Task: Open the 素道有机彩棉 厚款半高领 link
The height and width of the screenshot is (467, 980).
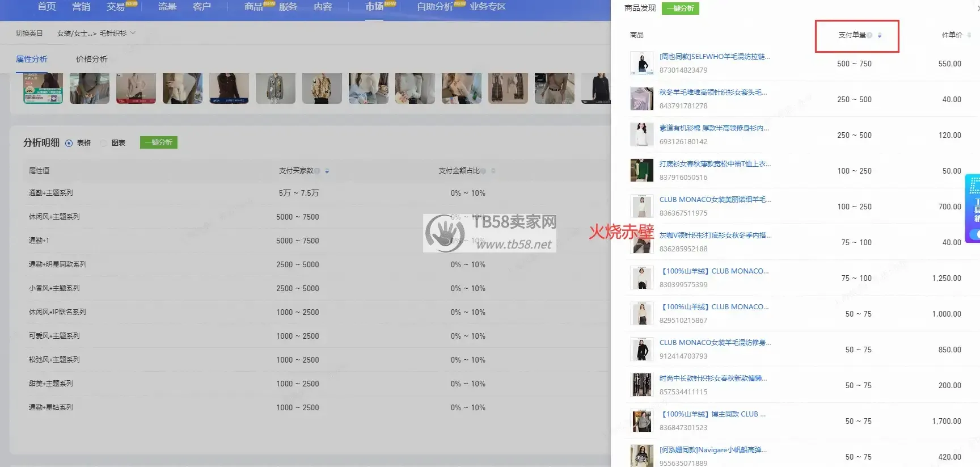Action: point(714,128)
